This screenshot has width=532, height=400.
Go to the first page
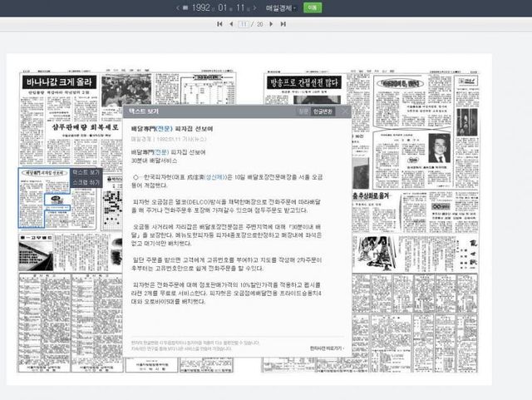coord(219,24)
